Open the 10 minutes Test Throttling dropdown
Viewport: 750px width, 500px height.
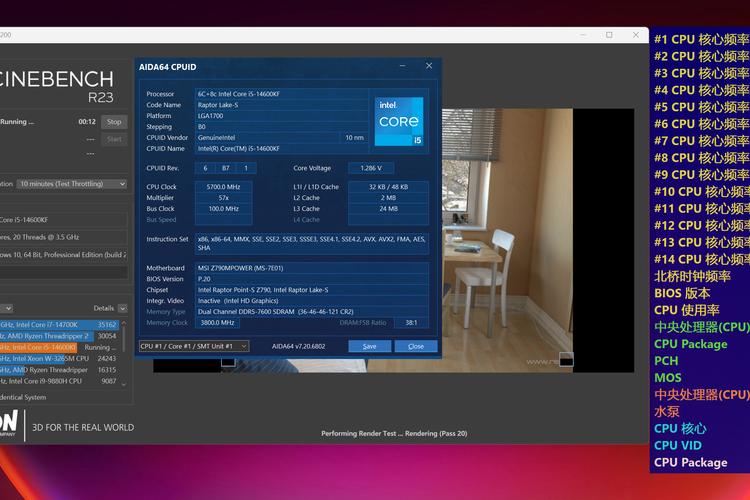[70, 184]
